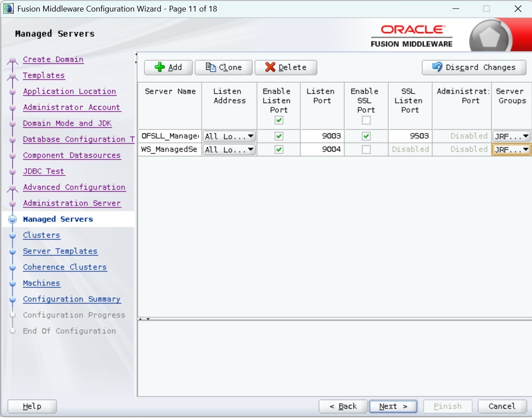The image size is (532, 419).
Task: Minimize the Configuration Wizard window
Action: [456, 9]
